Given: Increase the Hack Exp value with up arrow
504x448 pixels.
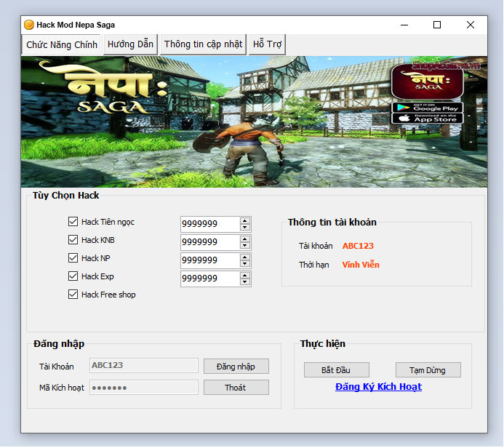Looking at the screenshot, I should (x=245, y=276).
